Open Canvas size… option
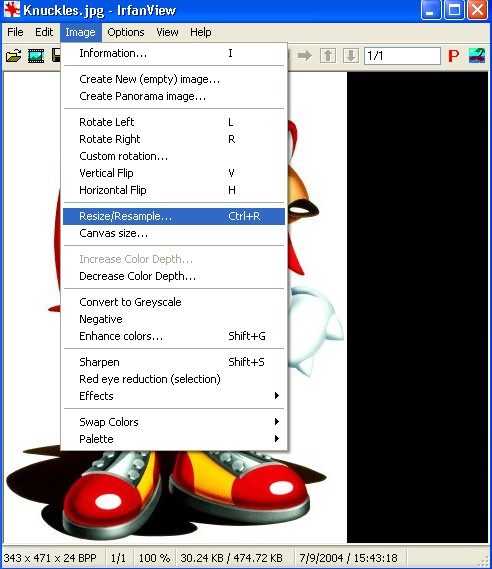Image resolution: width=492 pixels, height=569 pixels. (174, 233)
